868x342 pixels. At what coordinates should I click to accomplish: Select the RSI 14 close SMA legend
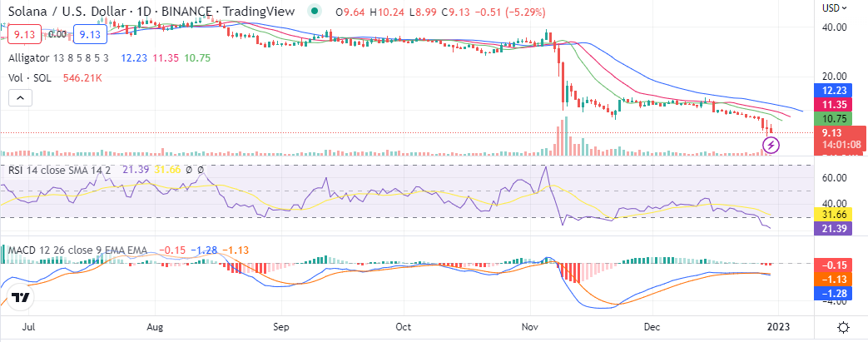60,171
